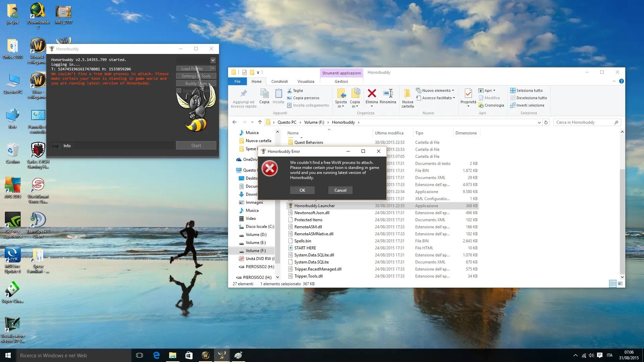Open Wow64 desktop shortcut
This screenshot has width=644, height=362.
(x=38, y=51)
